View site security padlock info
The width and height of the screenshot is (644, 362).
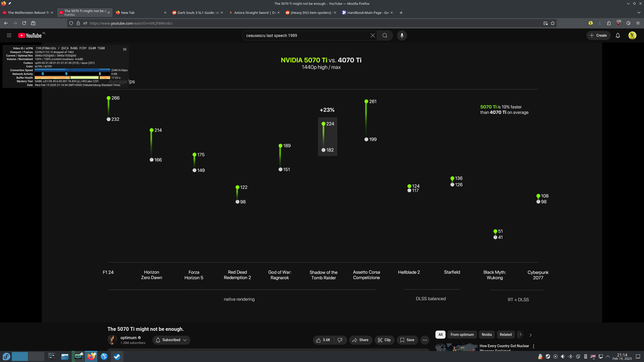[78, 23]
